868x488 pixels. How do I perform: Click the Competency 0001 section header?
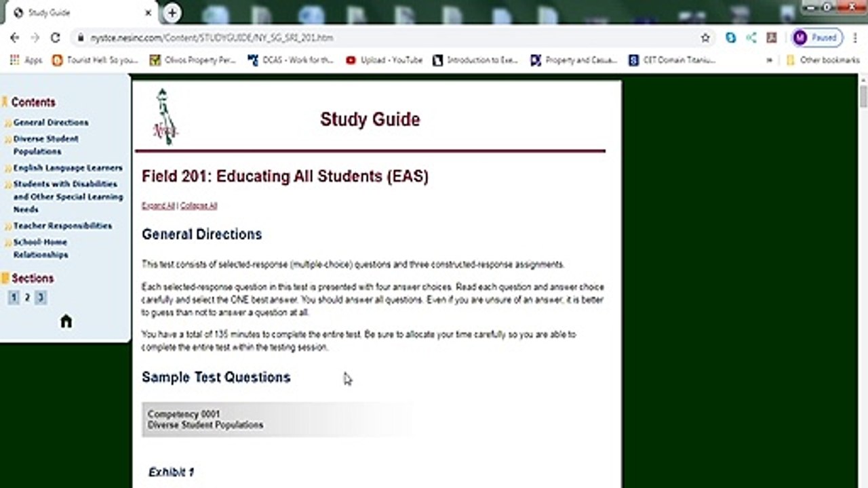tap(277, 420)
